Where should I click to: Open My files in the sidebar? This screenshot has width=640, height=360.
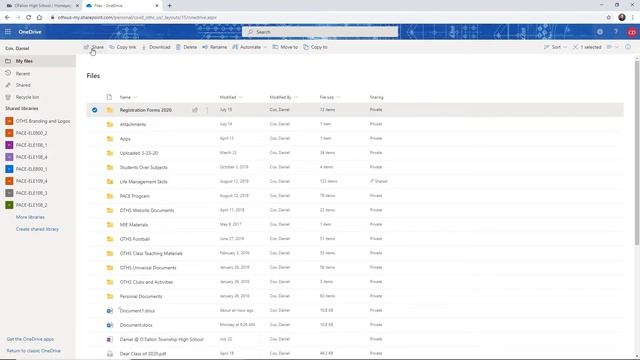click(38, 61)
